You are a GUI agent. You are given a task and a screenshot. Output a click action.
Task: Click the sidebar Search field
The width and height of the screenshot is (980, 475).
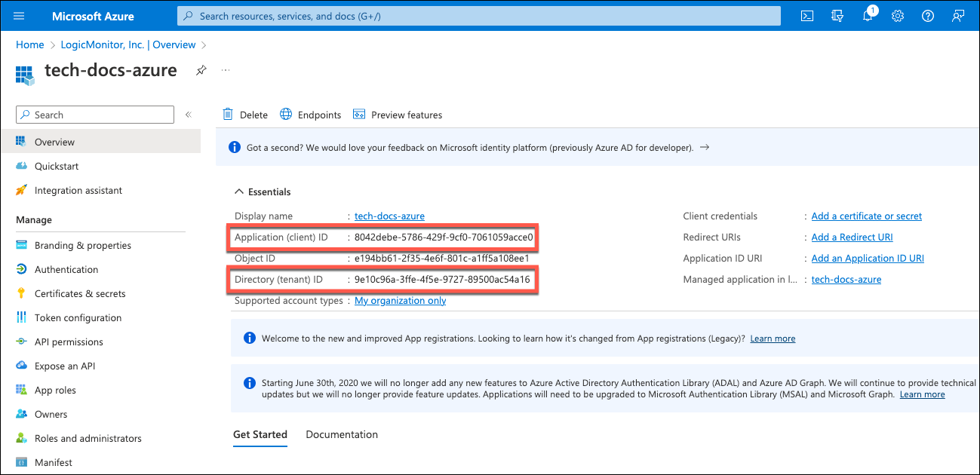pyautogui.click(x=95, y=115)
